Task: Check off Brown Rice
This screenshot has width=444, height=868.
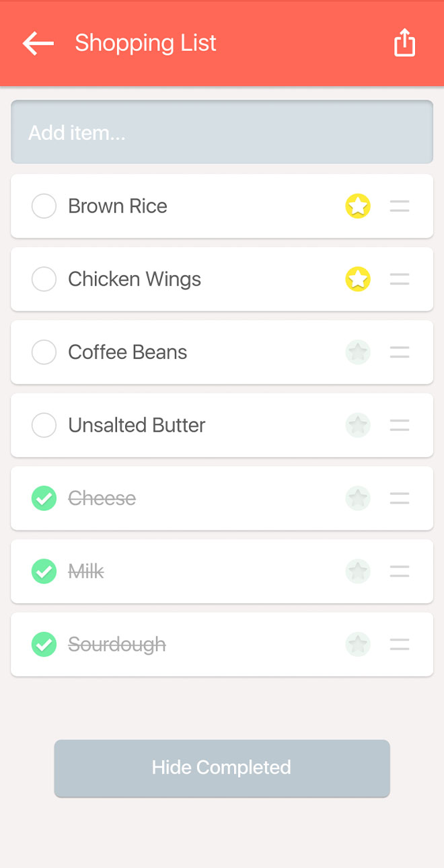Action: 44,206
